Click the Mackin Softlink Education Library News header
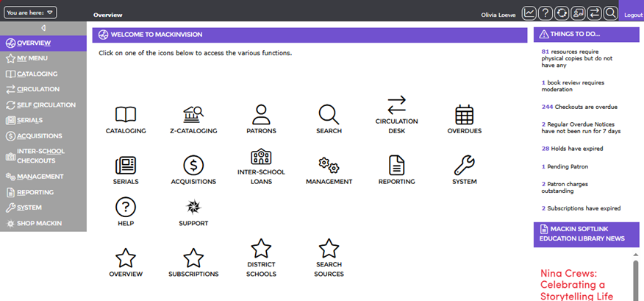Viewport: 644px width, 301px height. 587,234
